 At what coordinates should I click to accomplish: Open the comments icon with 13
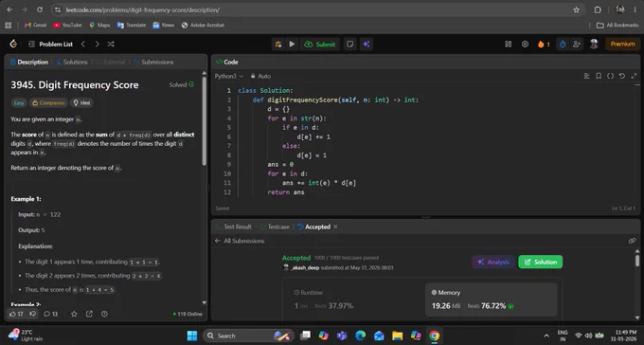[x=50, y=314]
